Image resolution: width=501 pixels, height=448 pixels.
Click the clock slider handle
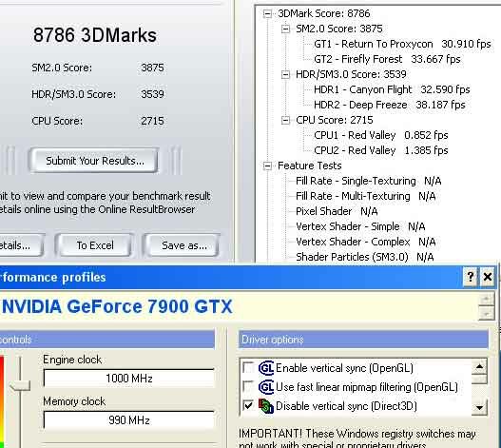20,385
